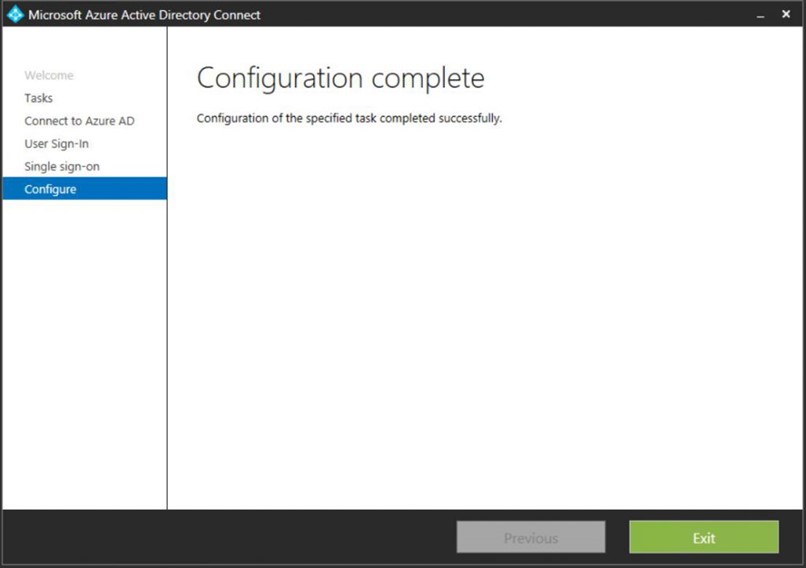The width and height of the screenshot is (806, 568).
Task: Close the Azure AD Connect window
Action: [786, 14]
